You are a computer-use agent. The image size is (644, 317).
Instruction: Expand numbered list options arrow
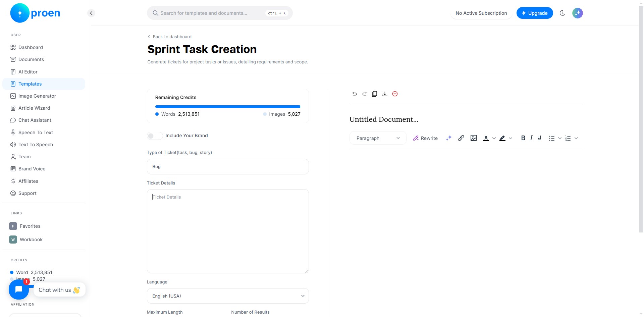(x=576, y=138)
